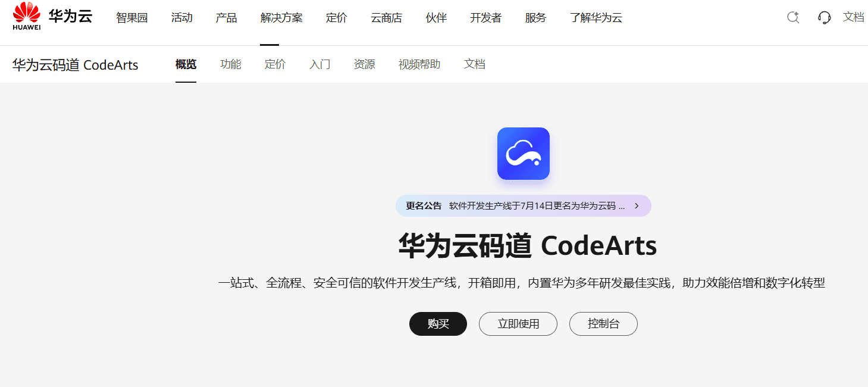The height and width of the screenshot is (387, 868).
Task: Click the 华为云码道 CodeArts product title link
Action: [75, 65]
